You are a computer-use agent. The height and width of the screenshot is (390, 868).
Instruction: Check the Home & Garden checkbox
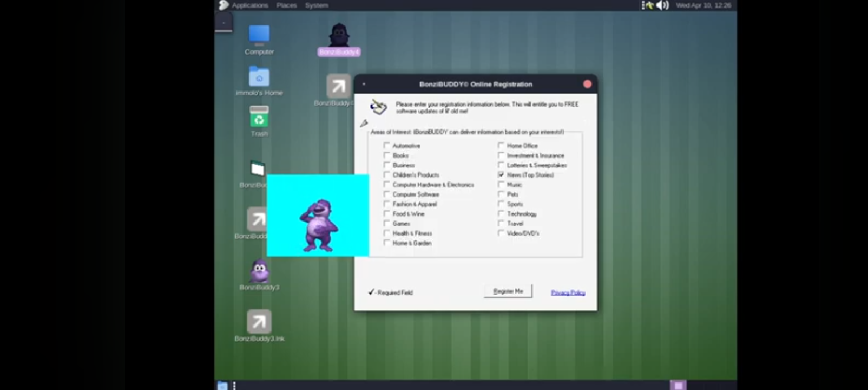386,243
